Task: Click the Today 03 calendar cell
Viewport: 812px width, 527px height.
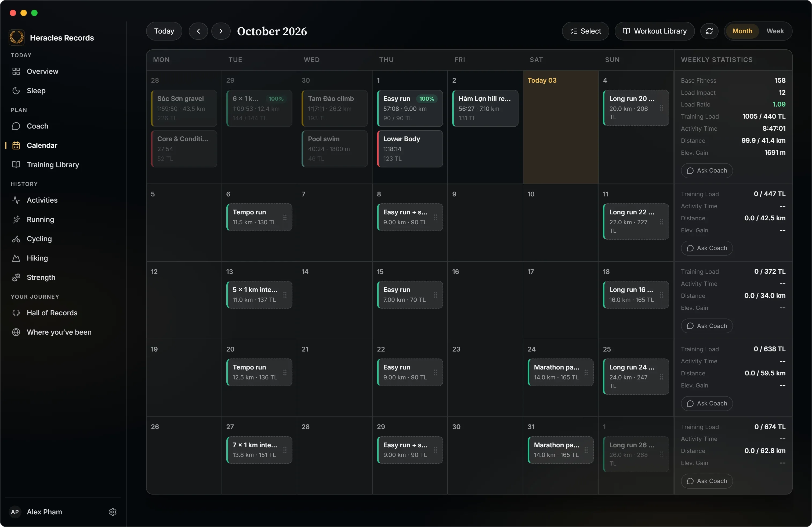Action: pyautogui.click(x=560, y=127)
